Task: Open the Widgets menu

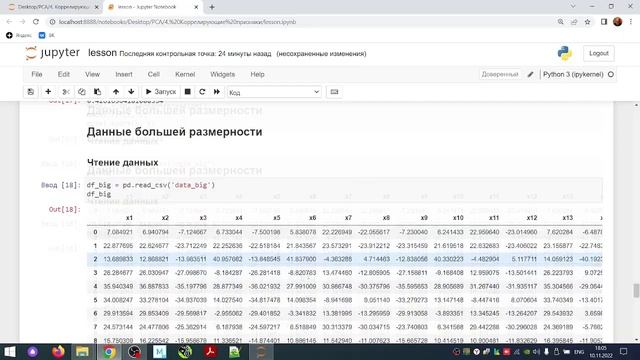Action: [x=222, y=74]
